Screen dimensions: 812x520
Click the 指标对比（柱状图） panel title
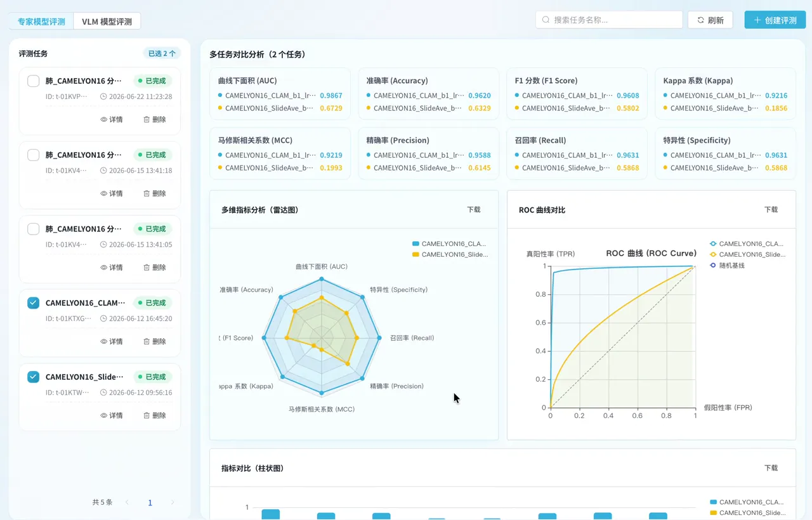(252, 469)
